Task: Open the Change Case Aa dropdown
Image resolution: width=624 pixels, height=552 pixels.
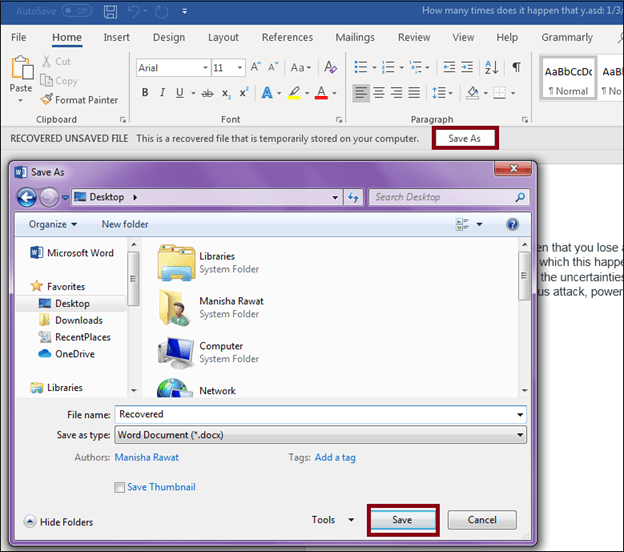Action: coord(300,67)
